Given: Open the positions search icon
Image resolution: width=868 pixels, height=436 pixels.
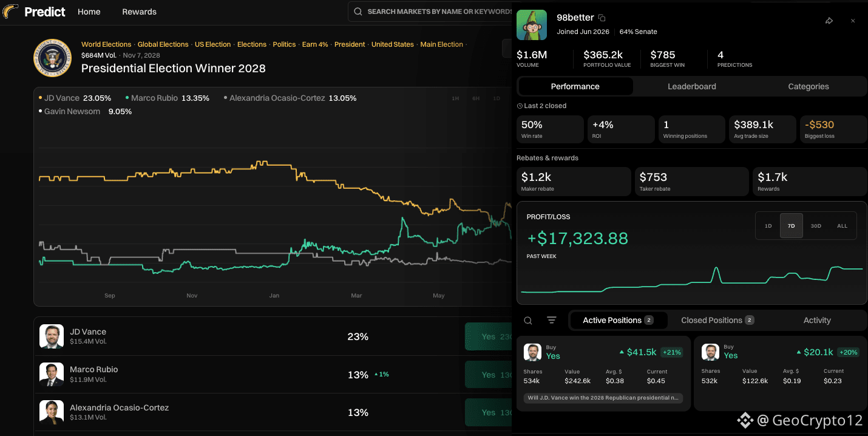Looking at the screenshot, I should (x=528, y=321).
